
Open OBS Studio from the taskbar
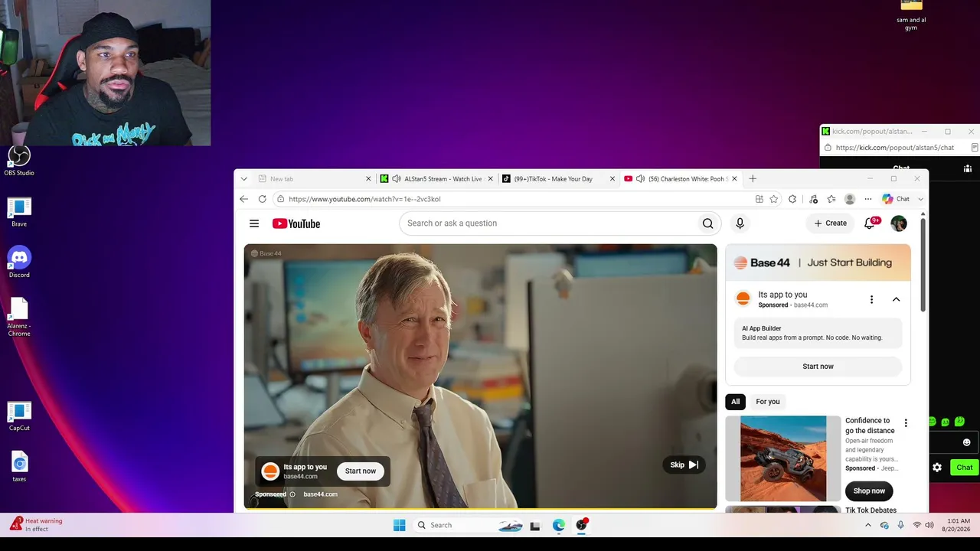(582, 525)
